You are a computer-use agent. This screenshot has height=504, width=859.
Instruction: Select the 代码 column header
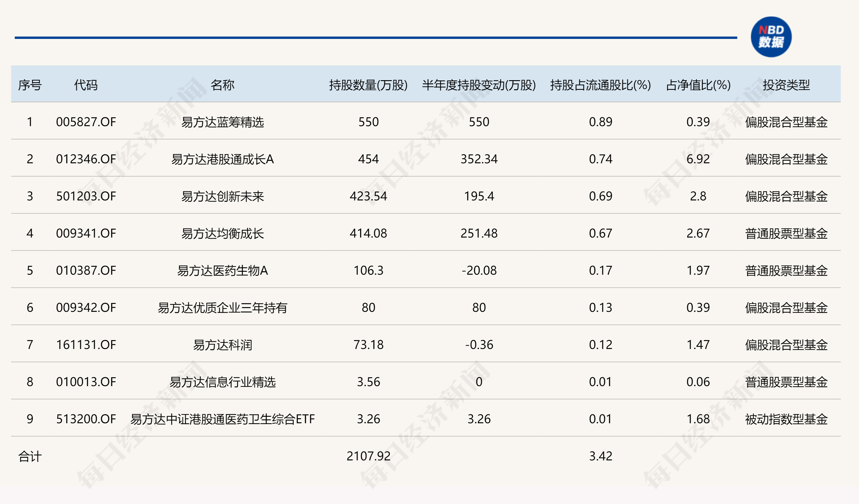click(86, 85)
